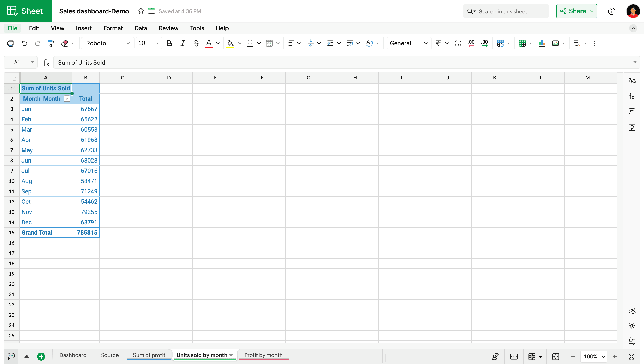Redo the last action

[38, 43]
